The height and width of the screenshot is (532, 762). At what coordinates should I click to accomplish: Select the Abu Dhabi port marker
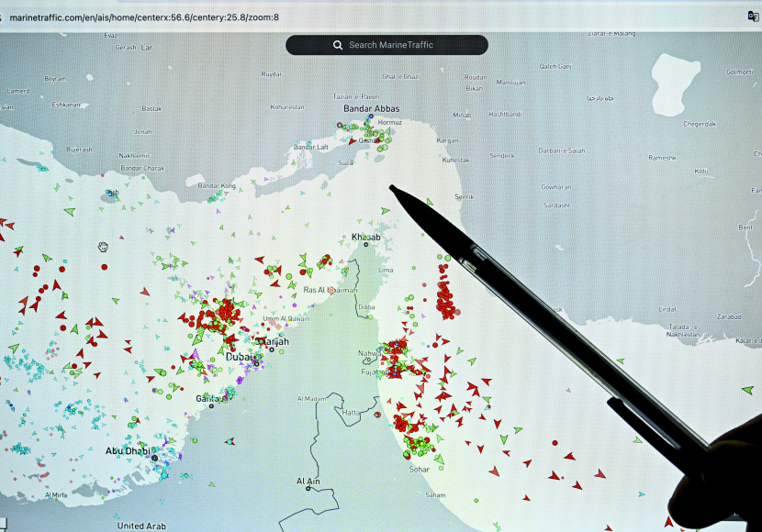(154, 458)
